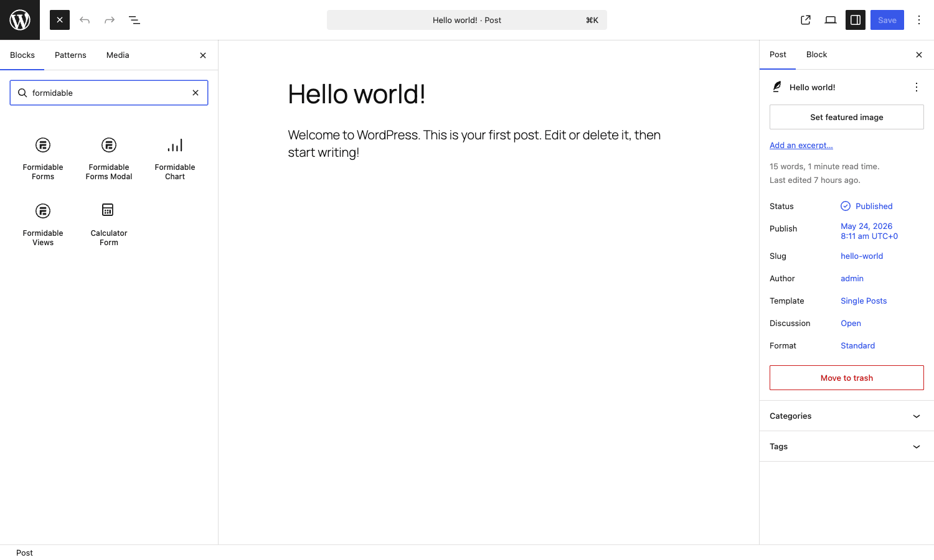Insert the Formidable Views block
Image resolution: width=934 pixels, height=560 pixels.
click(43, 225)
